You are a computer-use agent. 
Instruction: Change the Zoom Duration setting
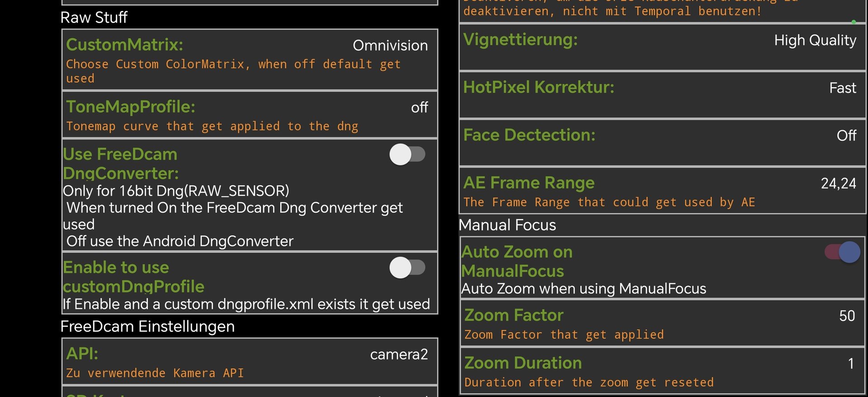[x=662, y=371]
